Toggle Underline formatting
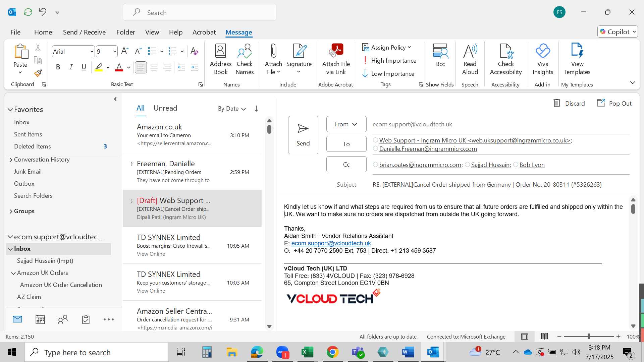Viewport: 644px width, 362px height. coord(84,67)
